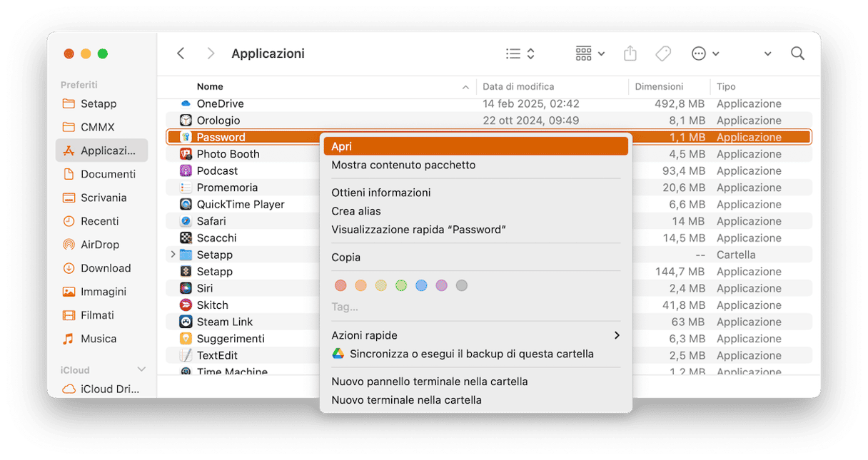Select the Siri app icon

pyautogui.click(x=186, y=288)
